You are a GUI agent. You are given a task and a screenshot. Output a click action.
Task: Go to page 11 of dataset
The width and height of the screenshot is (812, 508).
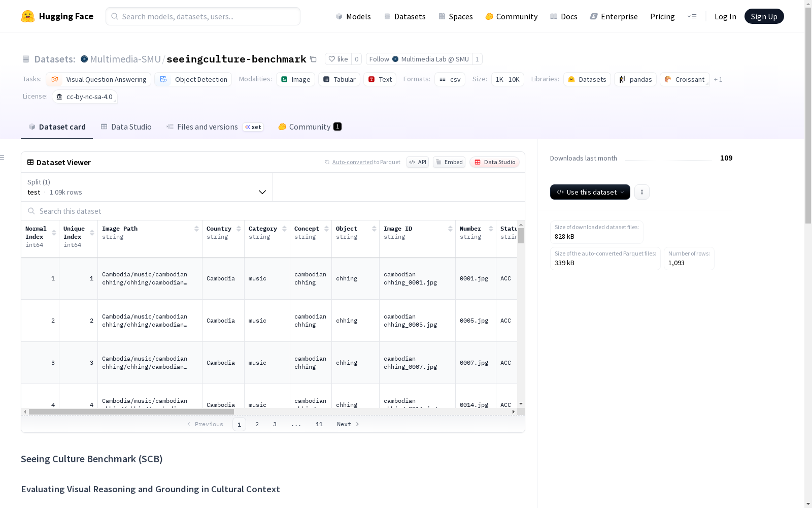(x=319, y=424)
